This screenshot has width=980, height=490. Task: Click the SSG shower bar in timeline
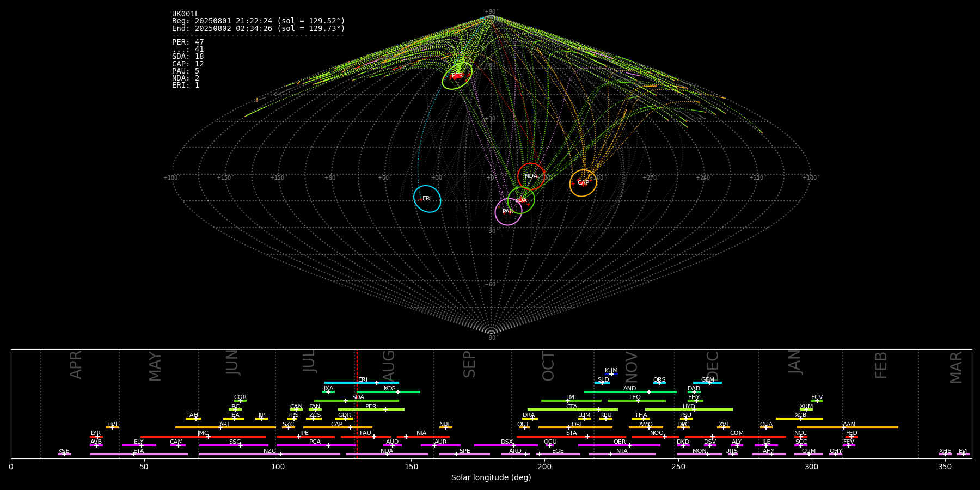(234, 445)
